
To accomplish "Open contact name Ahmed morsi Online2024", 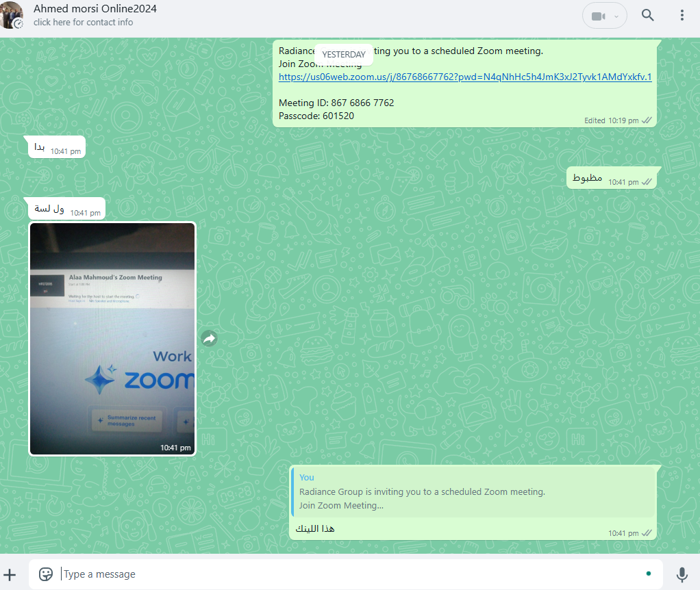I will 95,8.
